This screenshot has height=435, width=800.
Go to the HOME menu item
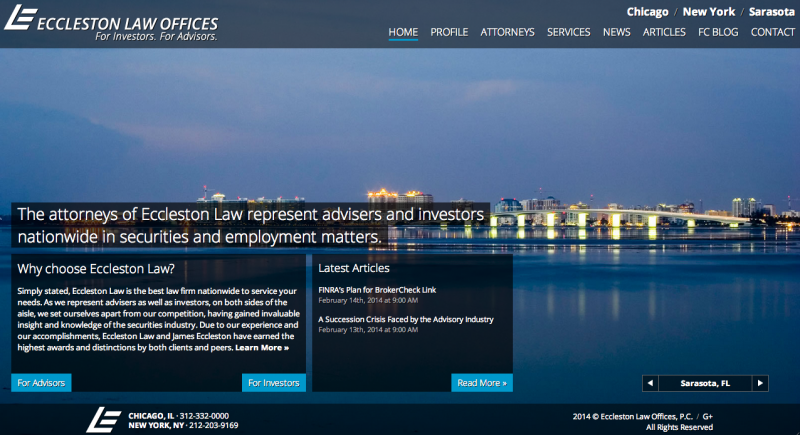pos(403,32)
